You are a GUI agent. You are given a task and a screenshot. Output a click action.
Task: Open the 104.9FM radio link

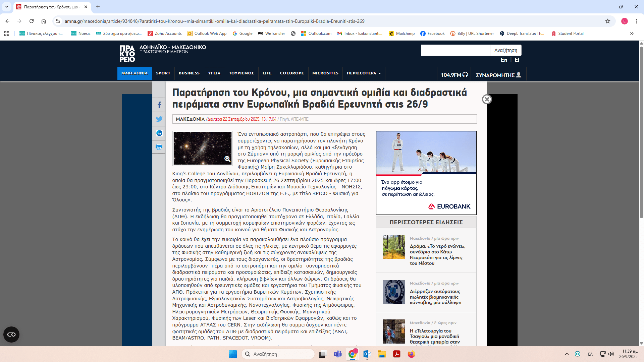coord(454,75)
